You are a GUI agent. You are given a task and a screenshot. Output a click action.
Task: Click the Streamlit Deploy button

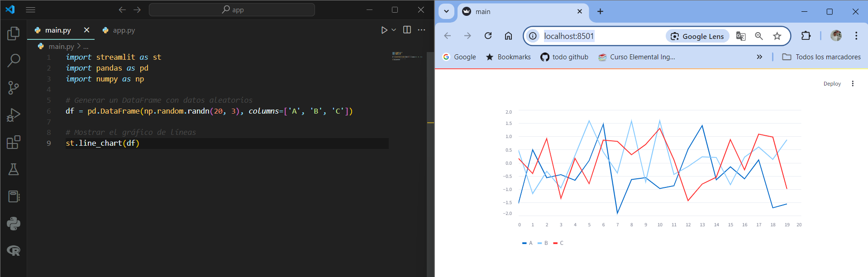[x=832, y=84]
